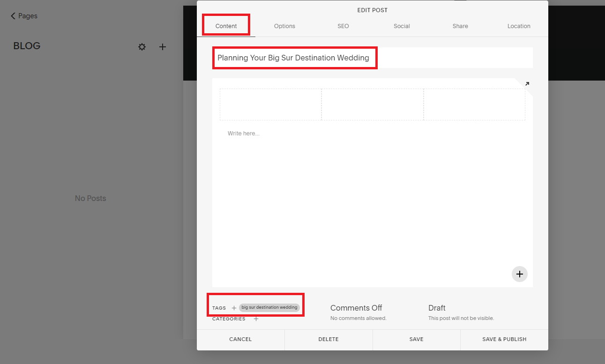Viewport: 605px width, 364px height.
Task: Switch to the Social tab
Action: tap(402, 26)
